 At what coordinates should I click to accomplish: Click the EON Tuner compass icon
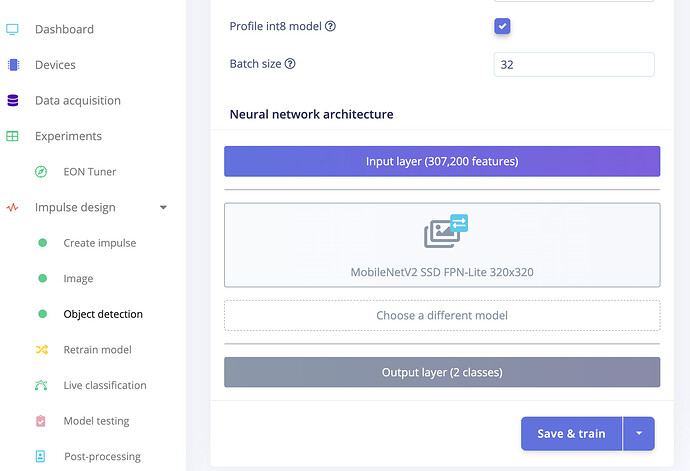click(x=41, y=172)
